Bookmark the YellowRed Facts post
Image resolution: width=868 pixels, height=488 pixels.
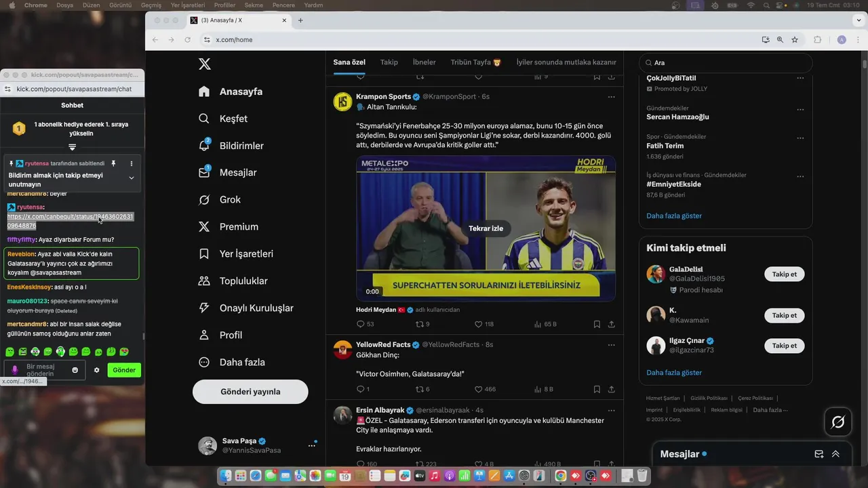[597, 389]
